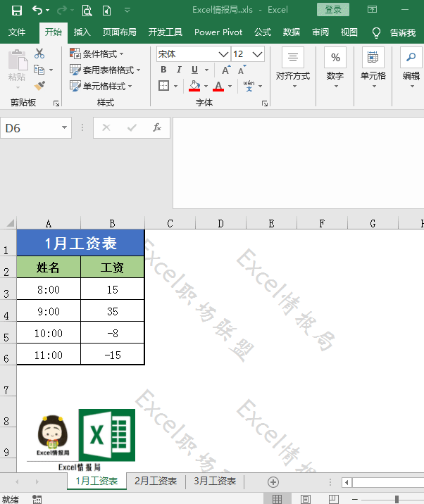
Task: Click the formula bar confirm checkmark icon
Action: pyautogui.click(x=132, y=127)
